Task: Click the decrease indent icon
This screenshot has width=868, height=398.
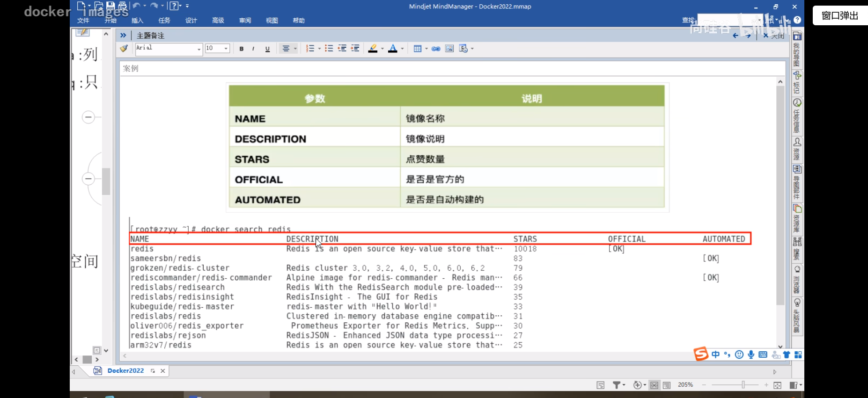Action: coord(342,49)
